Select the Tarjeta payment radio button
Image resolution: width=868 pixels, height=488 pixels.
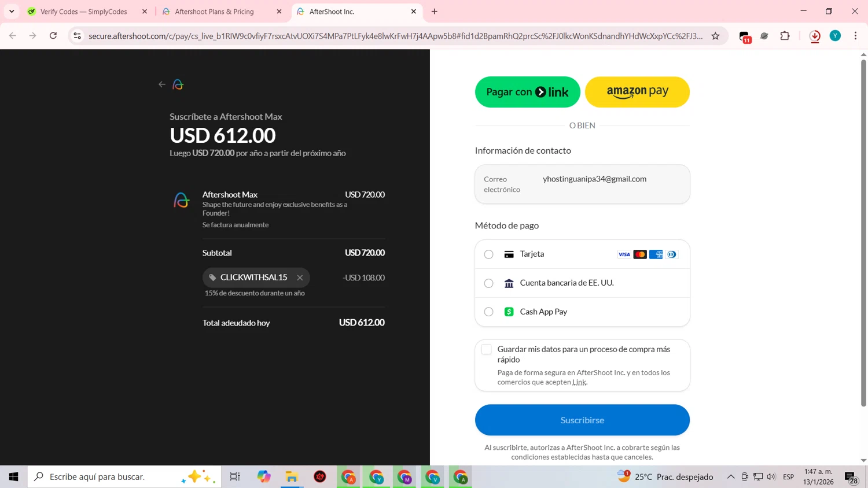[x=489, y=254]
